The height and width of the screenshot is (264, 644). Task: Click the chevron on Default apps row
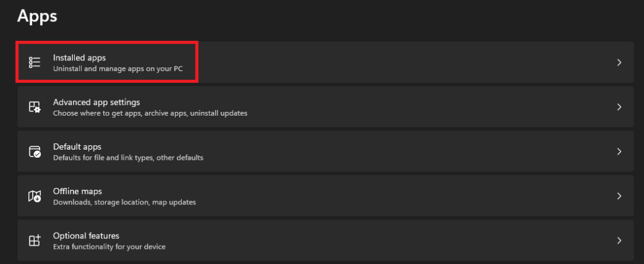[619, 151]
